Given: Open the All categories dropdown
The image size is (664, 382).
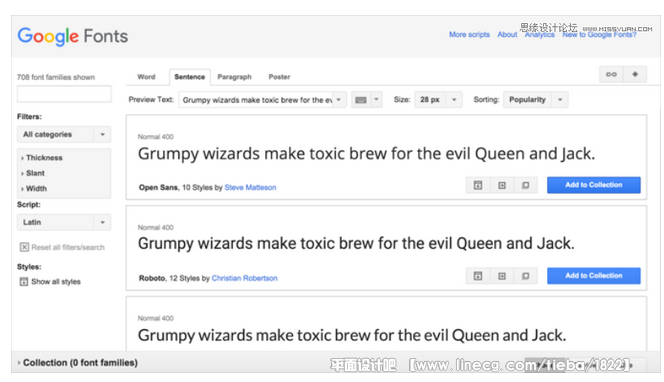Looking at the screenshot, I should [x=64, y=134].
